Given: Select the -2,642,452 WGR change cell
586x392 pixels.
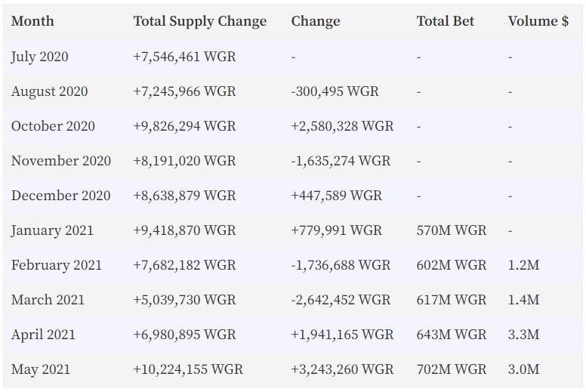Looking at the screenshot, I should click(341, 300).
